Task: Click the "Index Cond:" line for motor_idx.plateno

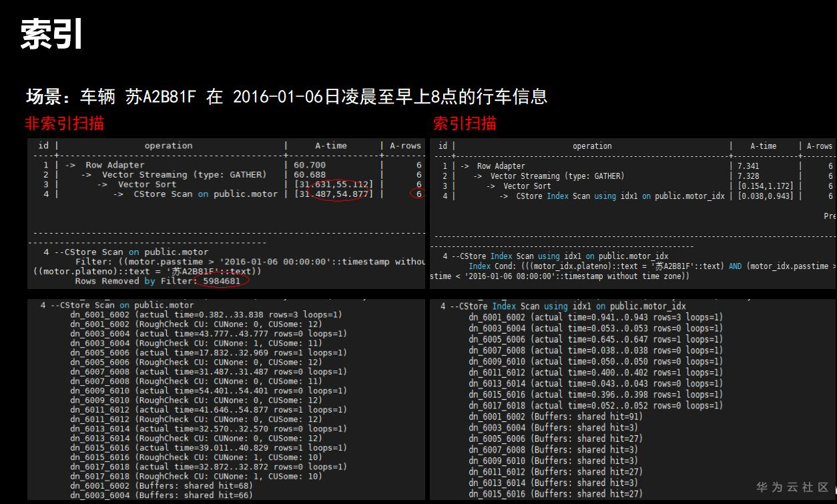Action: 652,266
